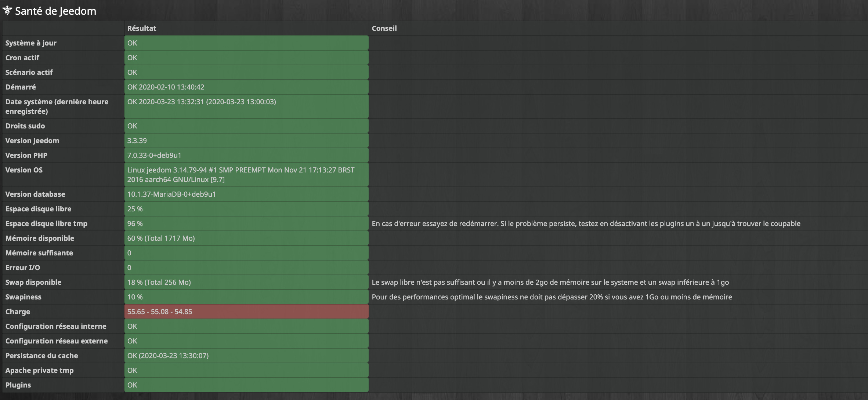
Task: Click the Swap disponible 18 % cell
Action: pyautogui.click(x=246, y=282)
